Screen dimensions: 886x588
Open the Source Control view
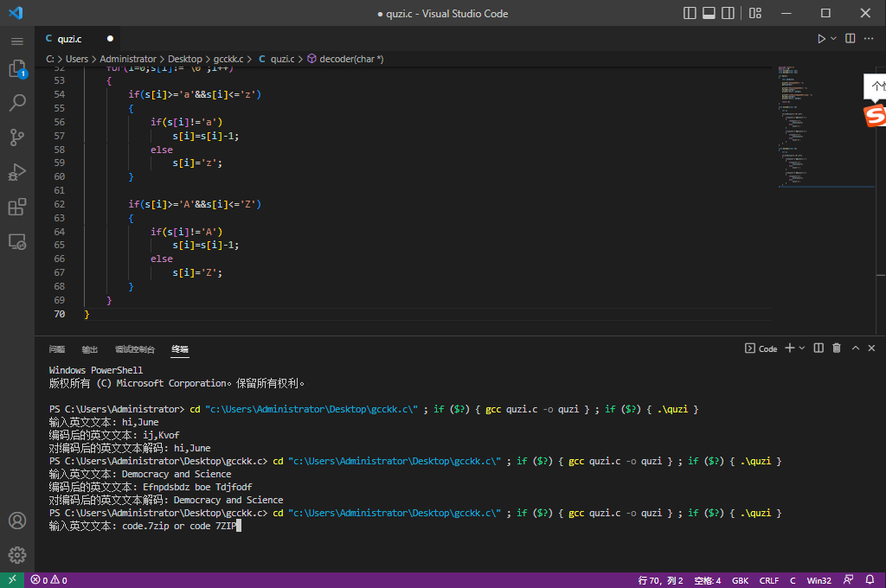16,137
